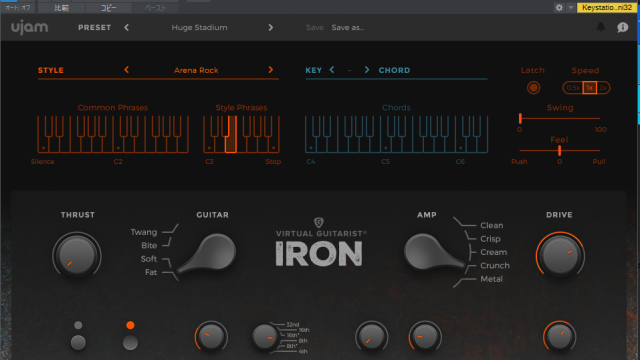640x360 pixels.
Task: Select Twang guitar character
Action: pos(144,232)
